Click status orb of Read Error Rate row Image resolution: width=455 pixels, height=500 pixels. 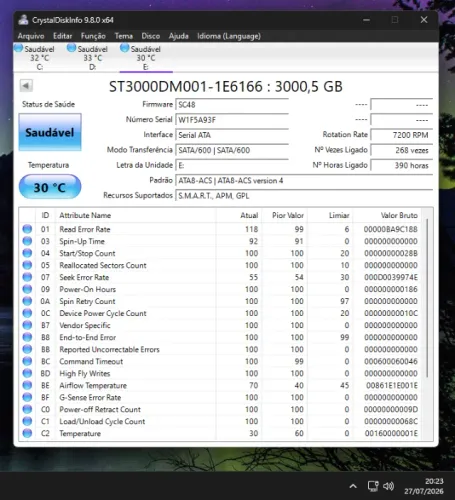27,229
